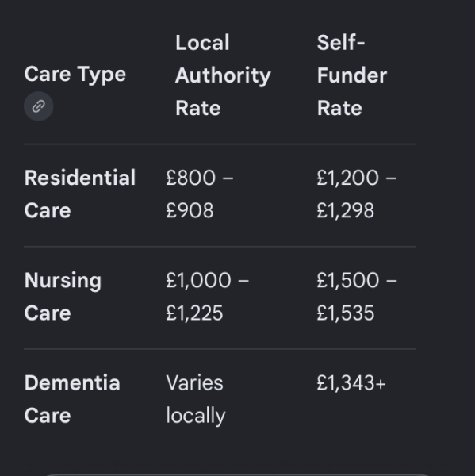This screenshot has height=476, width=475.
Task: Click the word Authority in the header
Action: (x=223, y=75)
